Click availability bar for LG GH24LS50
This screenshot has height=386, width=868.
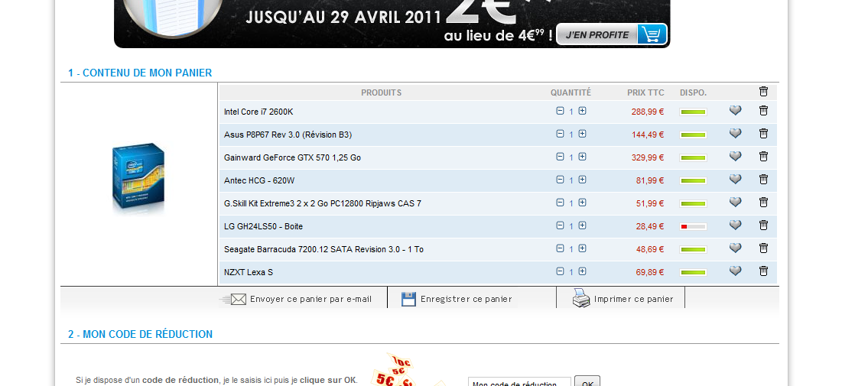coord(693,226)
